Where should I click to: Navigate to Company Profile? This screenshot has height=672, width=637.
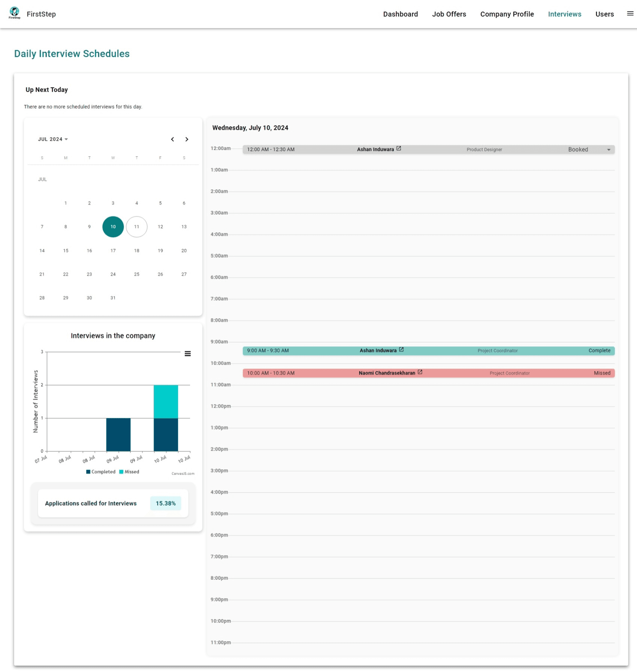tap(507, 14)
